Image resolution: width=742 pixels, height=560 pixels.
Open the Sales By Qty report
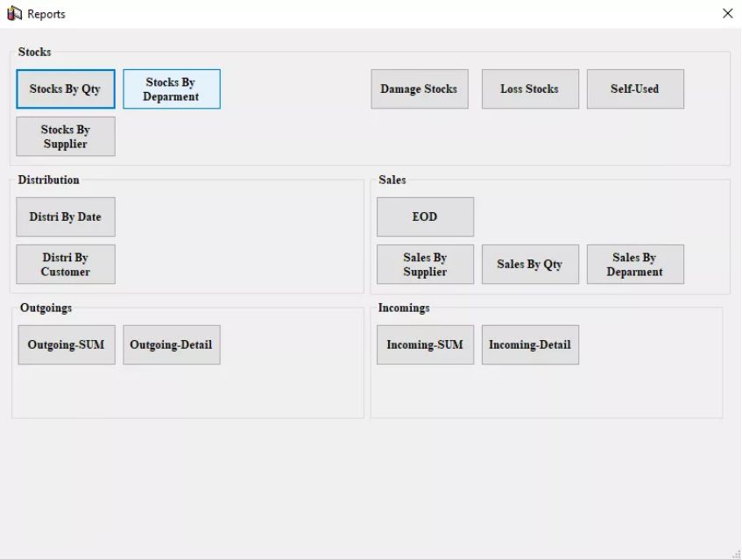(x=530, y=265)
